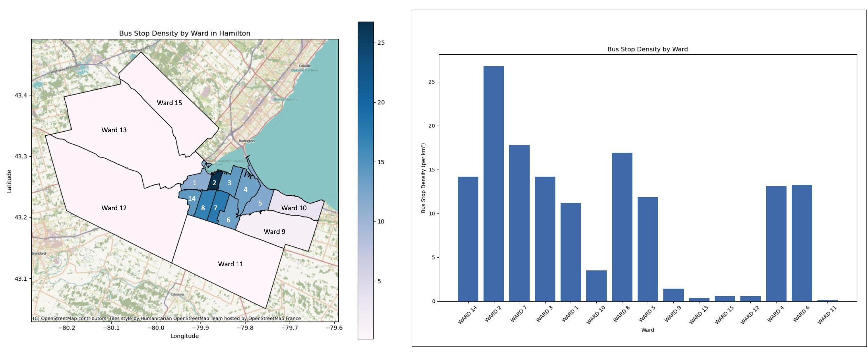Select the WARD 5 bar
Screen dimensions: 868x356
pos(648,249)
